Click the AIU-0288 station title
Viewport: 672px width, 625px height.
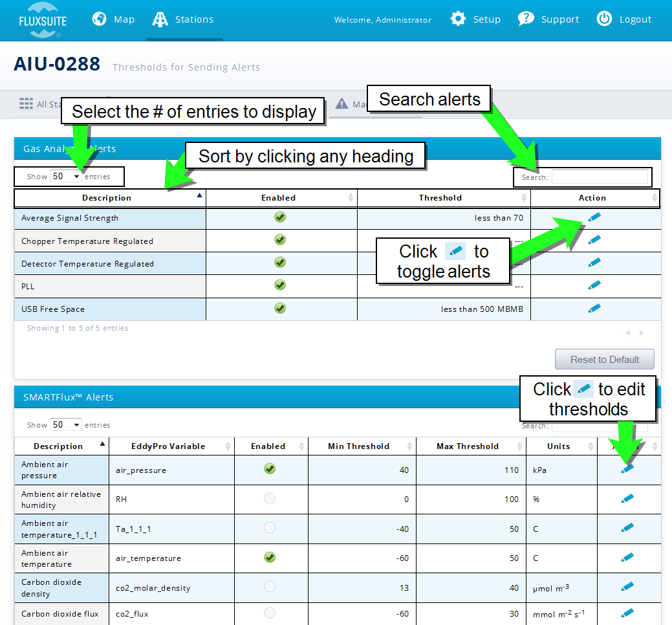(57, 64)
